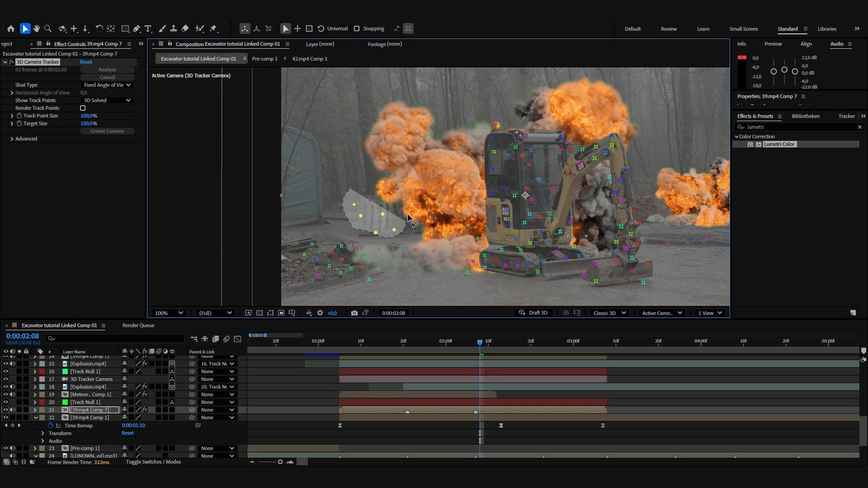Select the Type text tool

pos(148,29)
